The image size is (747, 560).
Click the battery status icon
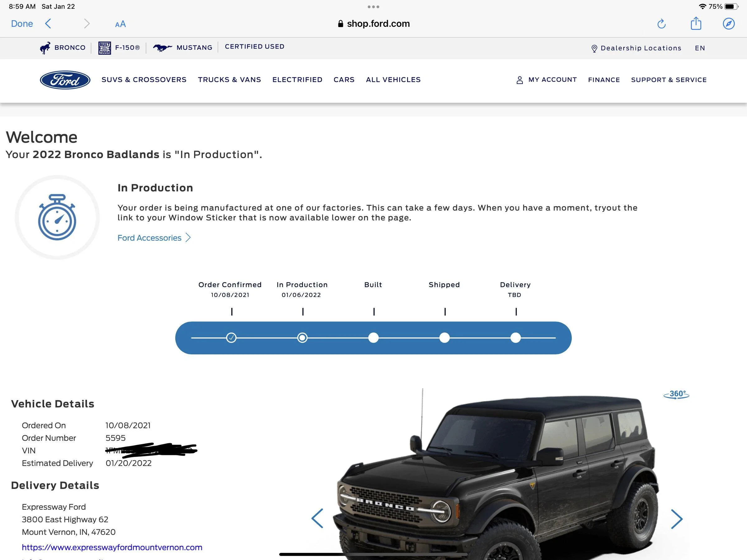point(731,7)
